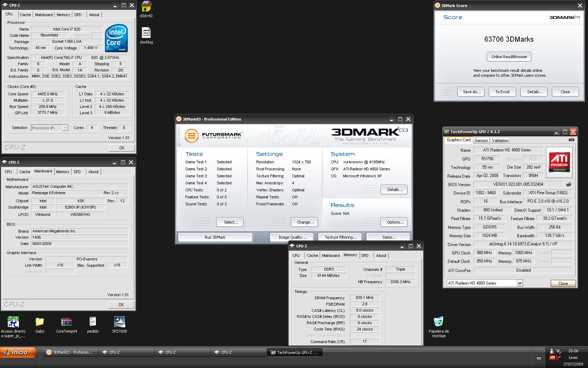
Task: Click the Rampage II Extreme model field
Action: coord(62,193)
